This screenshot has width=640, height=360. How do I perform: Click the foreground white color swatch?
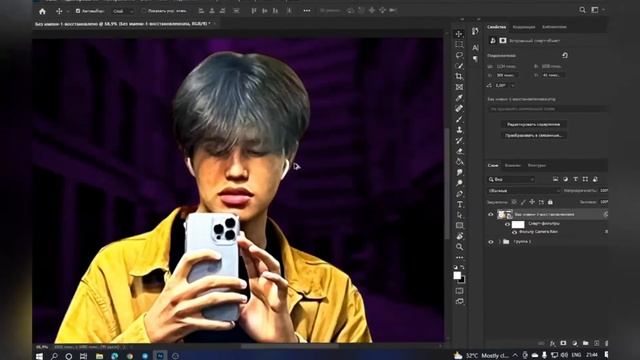click(457, 276)
